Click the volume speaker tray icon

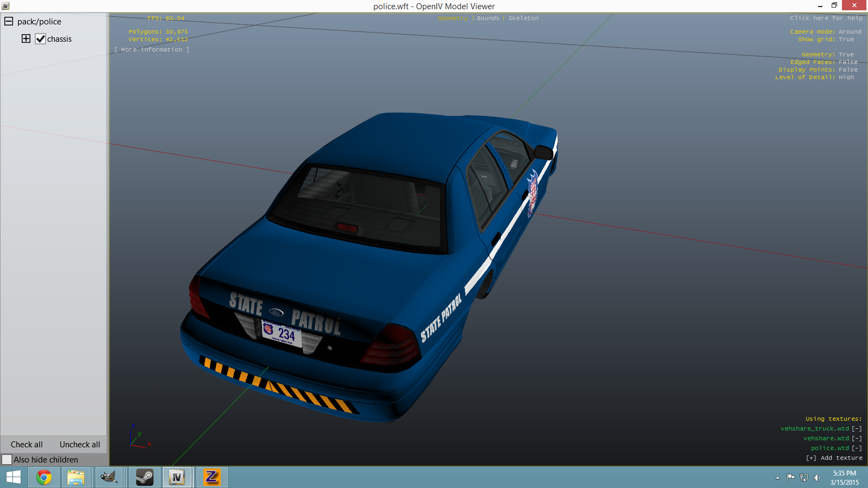[817, 478]
